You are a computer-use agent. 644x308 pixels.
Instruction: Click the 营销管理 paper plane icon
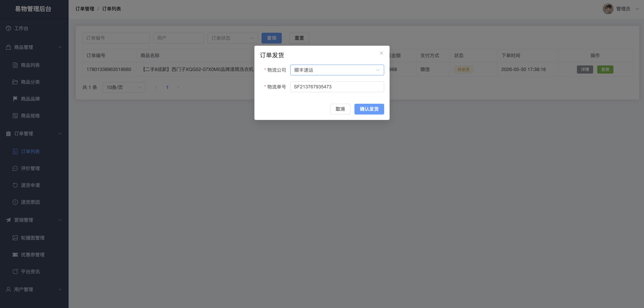(8, 220)
